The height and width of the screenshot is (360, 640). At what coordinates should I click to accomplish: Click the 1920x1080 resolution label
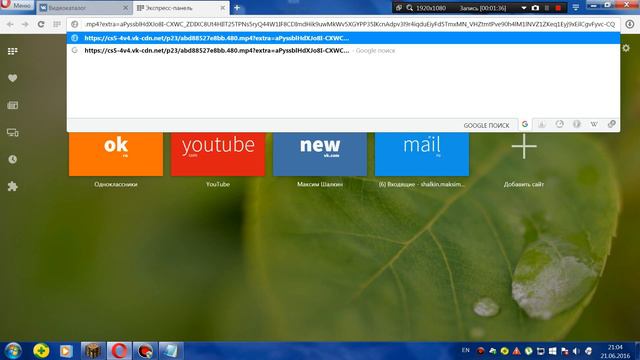431,8
